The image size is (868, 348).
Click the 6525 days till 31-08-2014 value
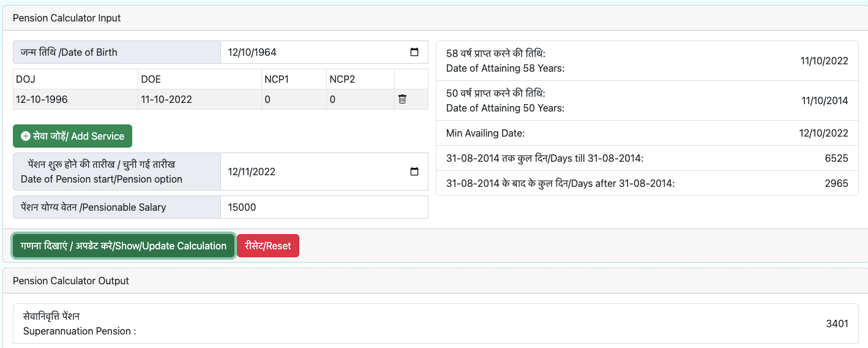tap(836, 158)
